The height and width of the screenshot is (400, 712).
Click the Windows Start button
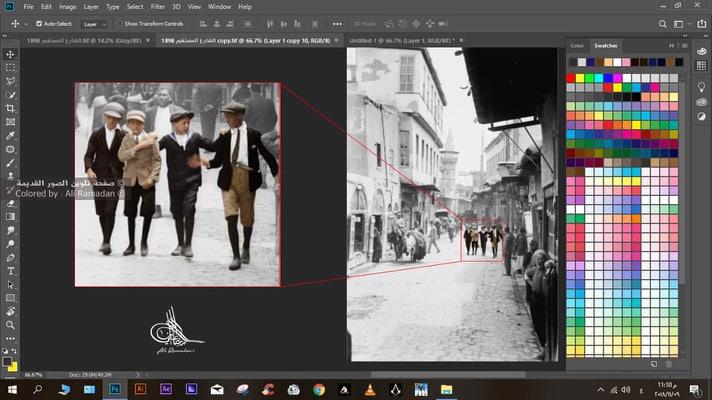[11, 389]
